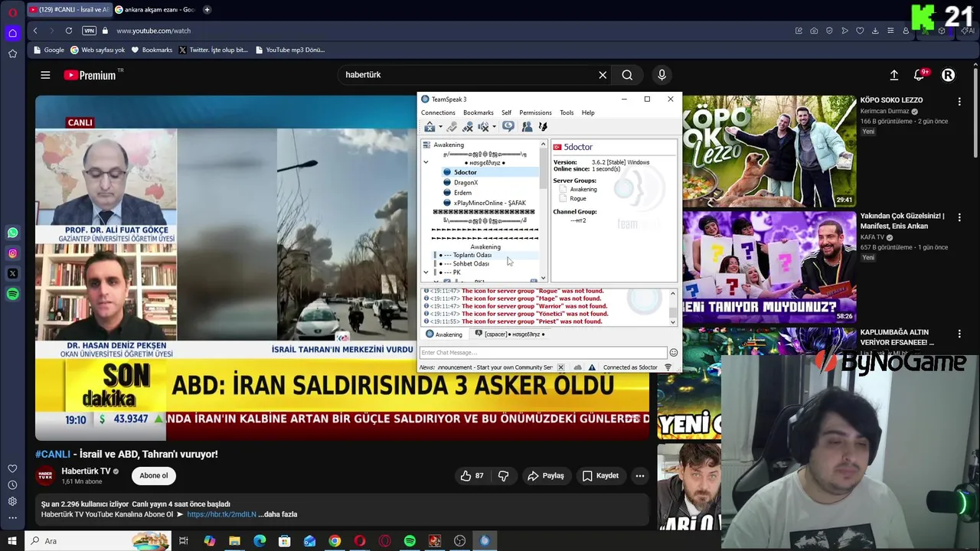This screenshot has width=980, height=551.
Task: Open TeamSpeak Permissions menu
Action: pos(535,112)
